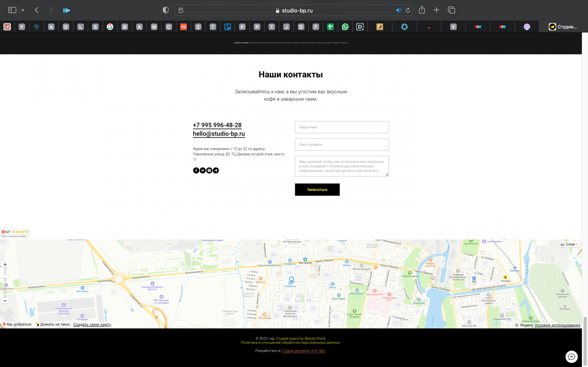This screenshot has height=367, width=588.
Task: Click the Записаться submit button
Action: pyautogui.click(x=317, y=189)
